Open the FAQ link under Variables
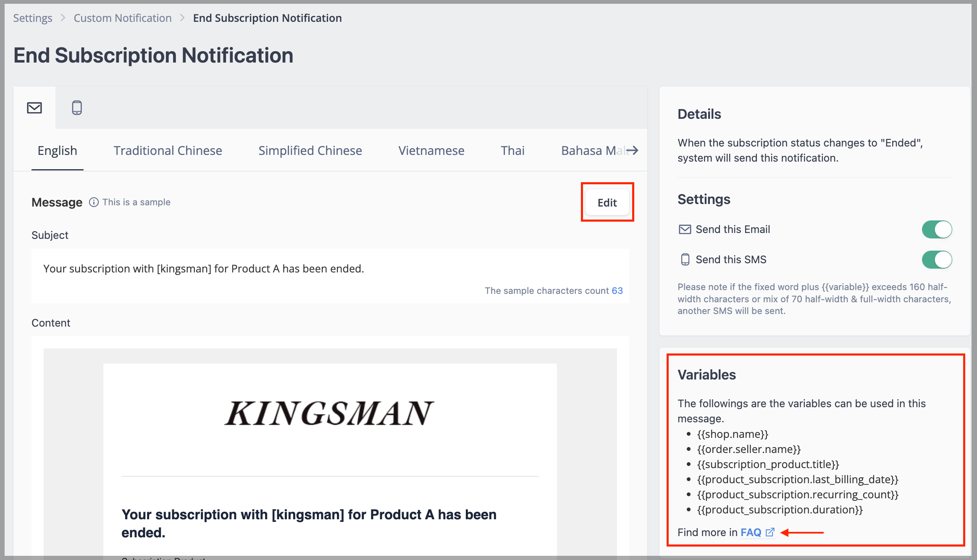This screenshot has width=977, height=560. 751,532
